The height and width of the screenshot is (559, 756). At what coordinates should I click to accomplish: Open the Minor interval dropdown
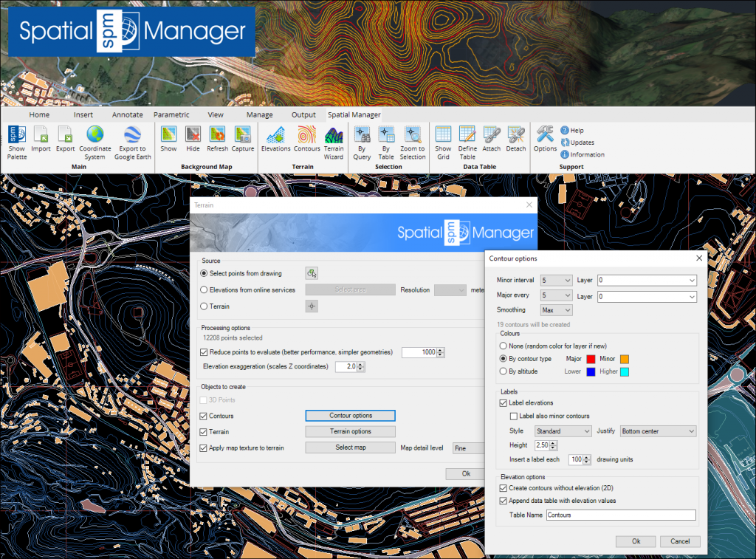pos(557,280)
